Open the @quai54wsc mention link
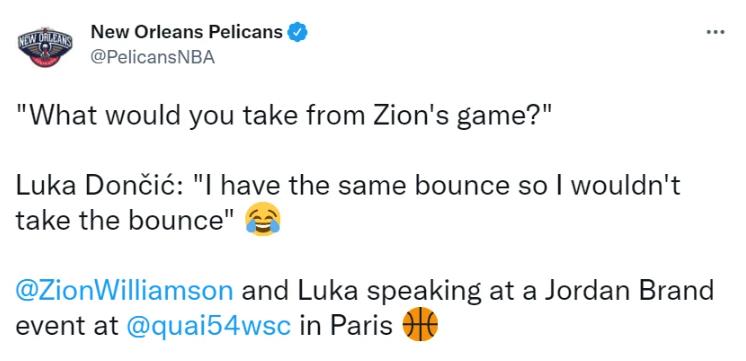746x361 pixels. 208,326
